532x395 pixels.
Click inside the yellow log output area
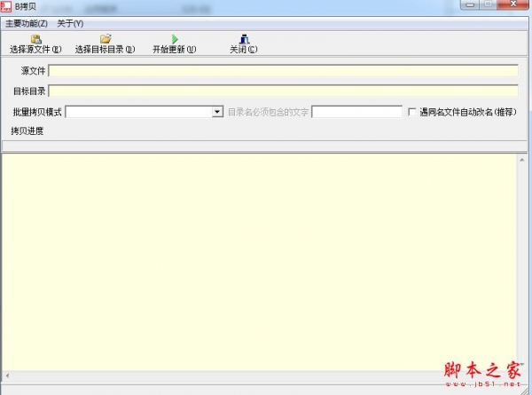point(260,262)
